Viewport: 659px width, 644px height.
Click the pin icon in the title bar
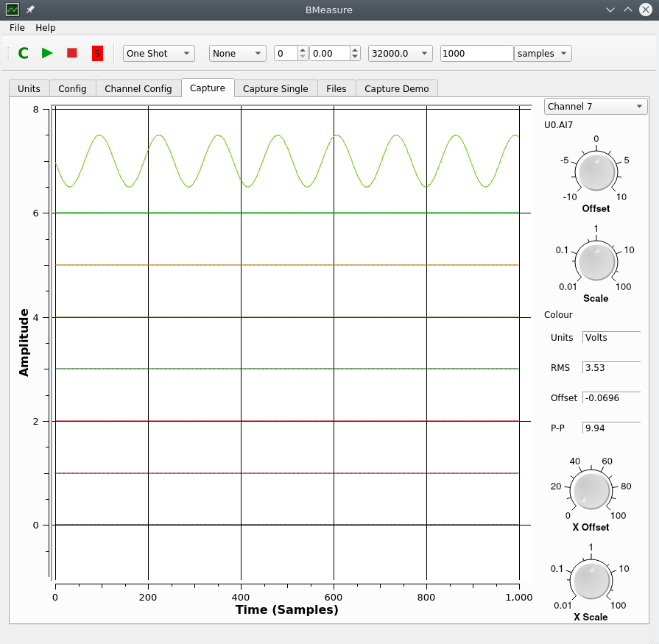(29, 10)
